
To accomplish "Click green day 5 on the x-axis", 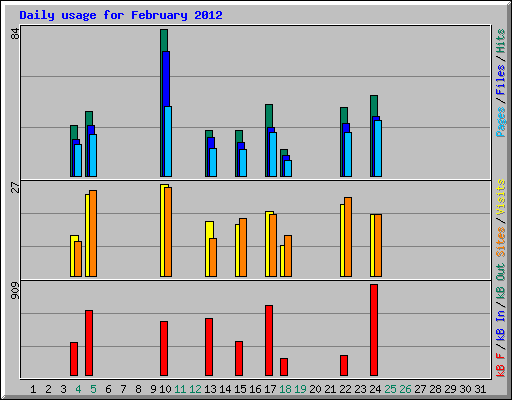I will pyautogui.click(x=93, y=389).
